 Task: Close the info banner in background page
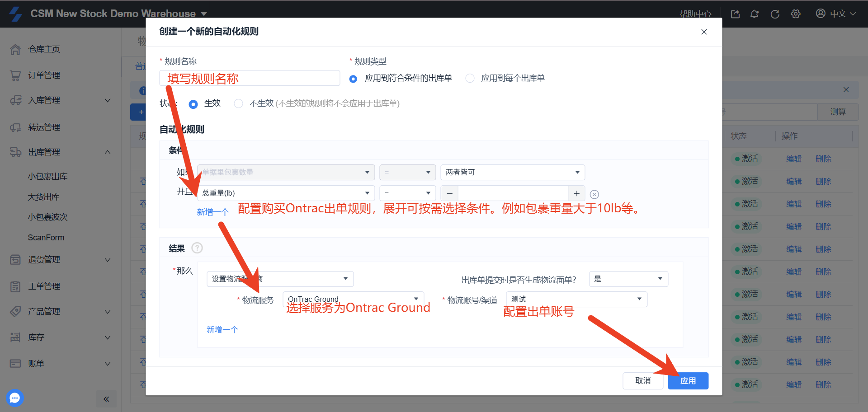click(846, 90)
